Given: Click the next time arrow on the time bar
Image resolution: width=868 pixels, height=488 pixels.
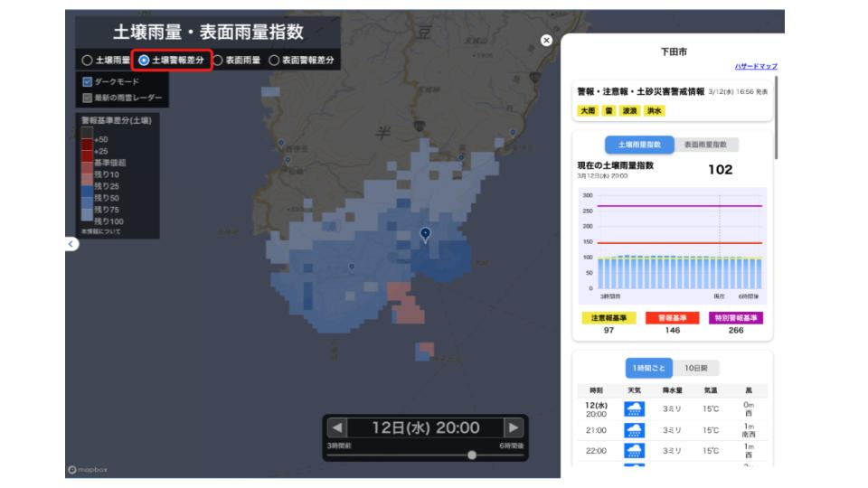Looking at the screenshot, I should (514, 428).
